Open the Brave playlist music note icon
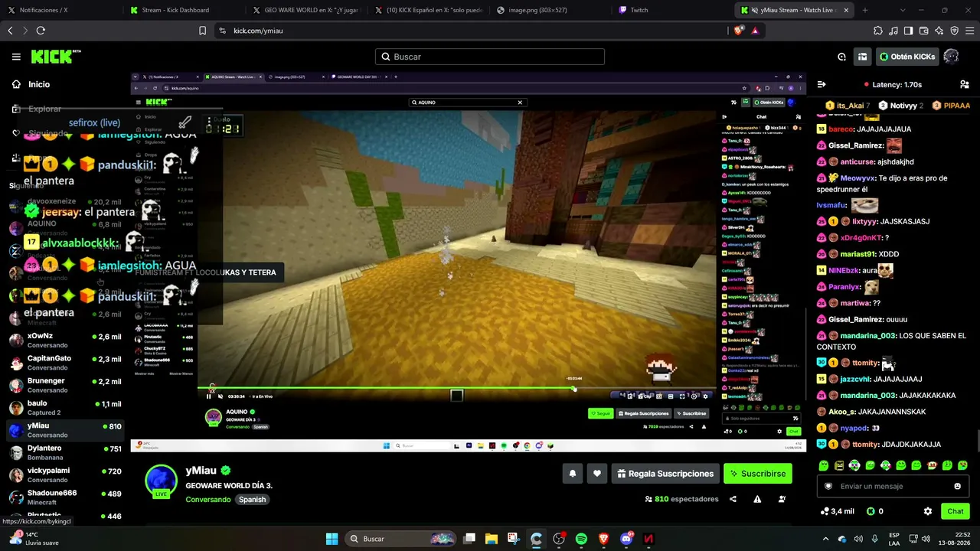The image size is (980, 551). [893, 31]
